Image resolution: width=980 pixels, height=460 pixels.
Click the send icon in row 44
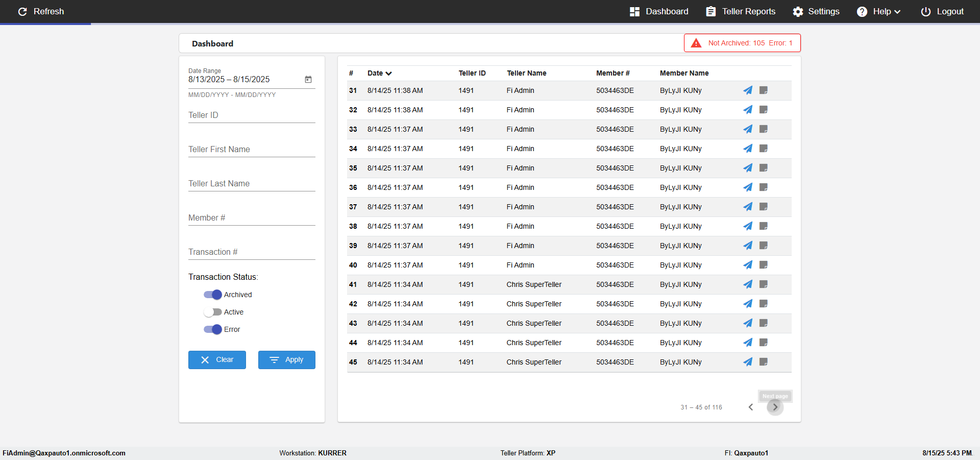point(748,343)
